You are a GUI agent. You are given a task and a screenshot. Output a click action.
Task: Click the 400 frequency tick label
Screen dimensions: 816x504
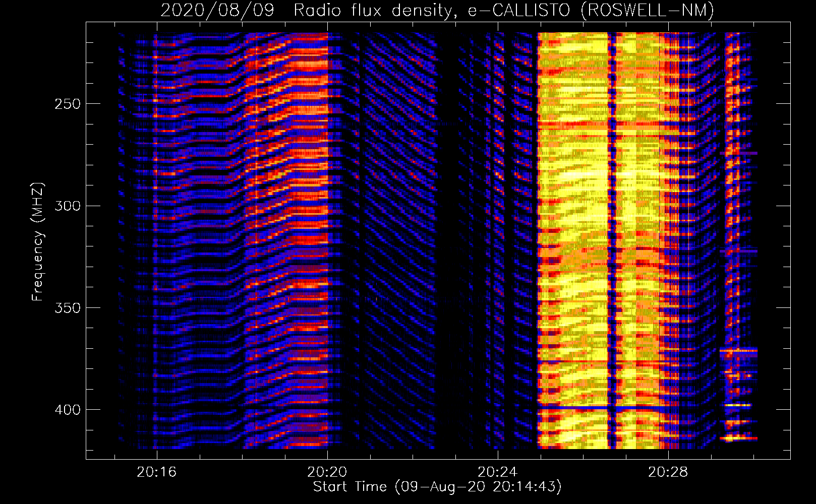coord(68,410)
